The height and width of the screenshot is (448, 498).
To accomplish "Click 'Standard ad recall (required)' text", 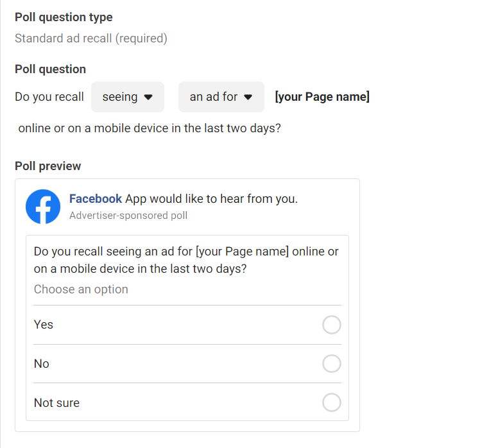I will [91, 39].
